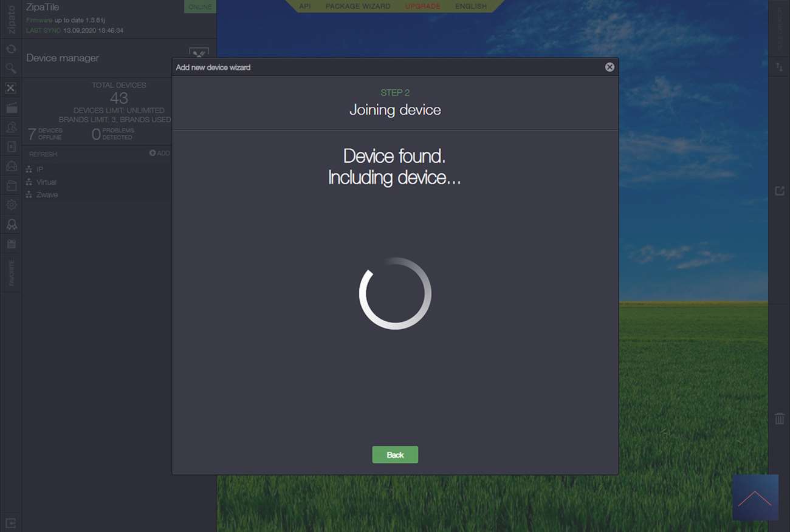The width and height of the screenshot is (790, 532).
Task: Click the Upgrade menu item
Action: pos(423,6)
